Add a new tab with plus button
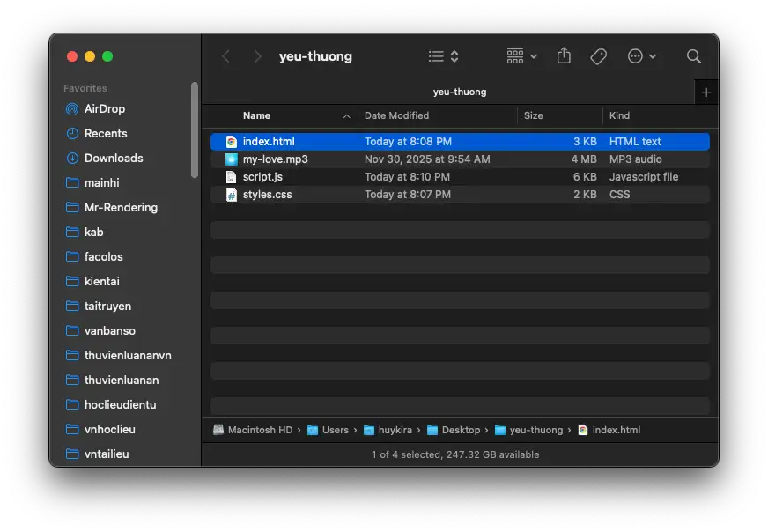The width and height of the screenshot is (768, 532). (705, 92)
